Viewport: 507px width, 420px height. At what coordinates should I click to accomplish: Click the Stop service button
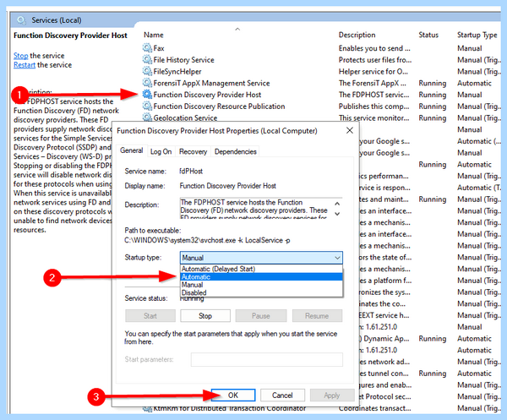[x=205, y=316]
